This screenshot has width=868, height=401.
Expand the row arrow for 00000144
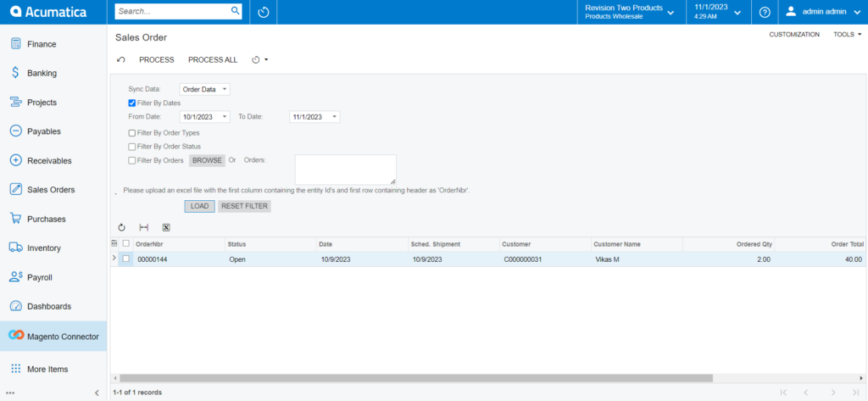[114, 258]
